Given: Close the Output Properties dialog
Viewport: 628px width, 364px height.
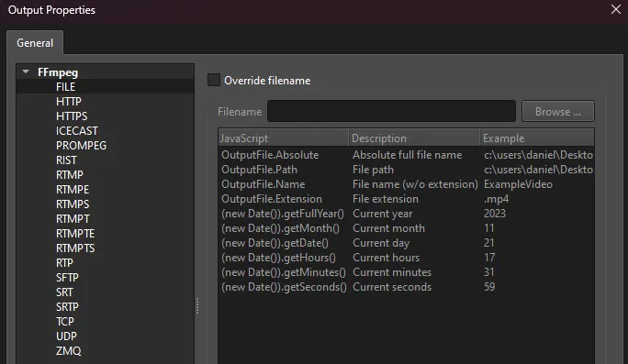Looking at the screenshot, I should coord(616,9).
